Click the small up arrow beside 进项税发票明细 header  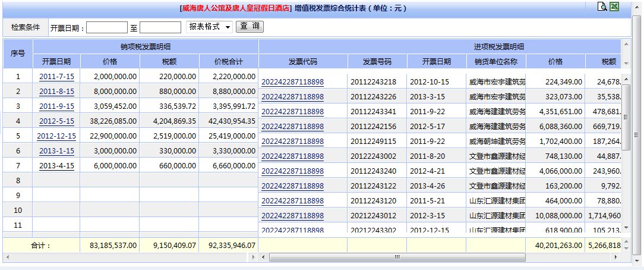pyautogui.click(x=626, y=43)
